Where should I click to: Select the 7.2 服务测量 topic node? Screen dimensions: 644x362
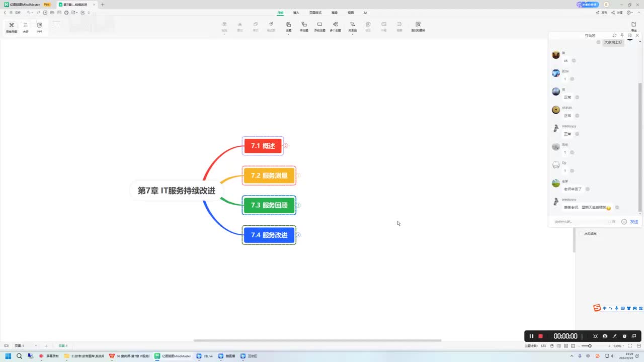(x=269, y=175)
